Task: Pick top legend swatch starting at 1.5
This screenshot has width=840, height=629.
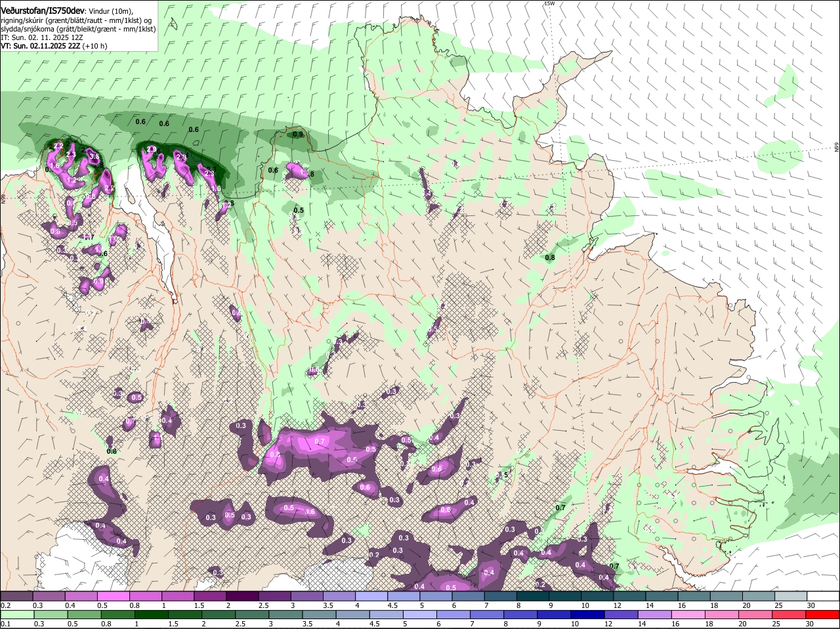Action: click(210, 596)
